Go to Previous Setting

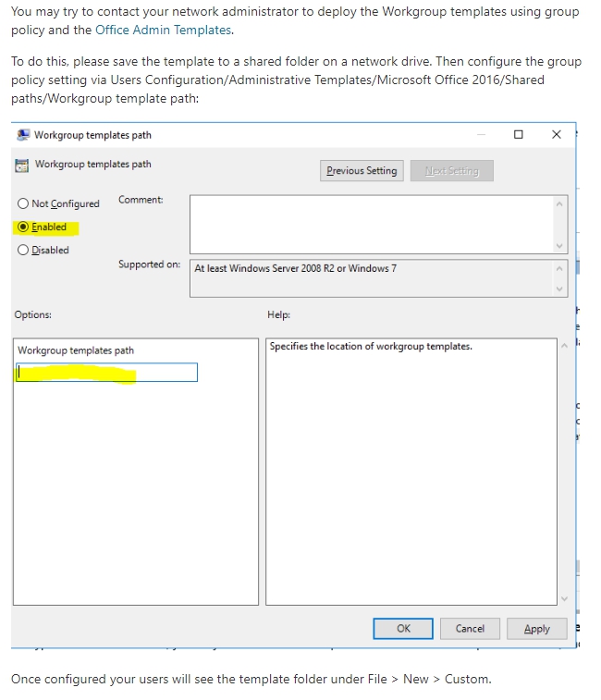(362, 170)
